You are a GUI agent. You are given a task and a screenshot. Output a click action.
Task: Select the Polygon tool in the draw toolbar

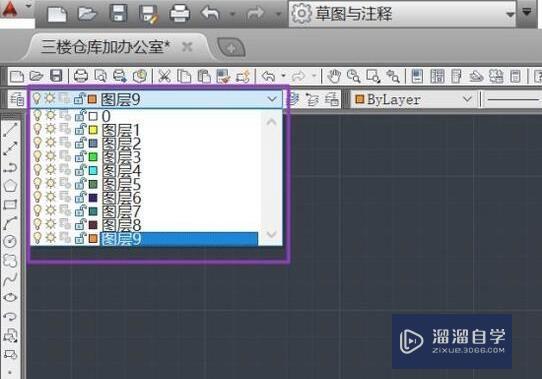pyautogui.click(x=10, y=186)
